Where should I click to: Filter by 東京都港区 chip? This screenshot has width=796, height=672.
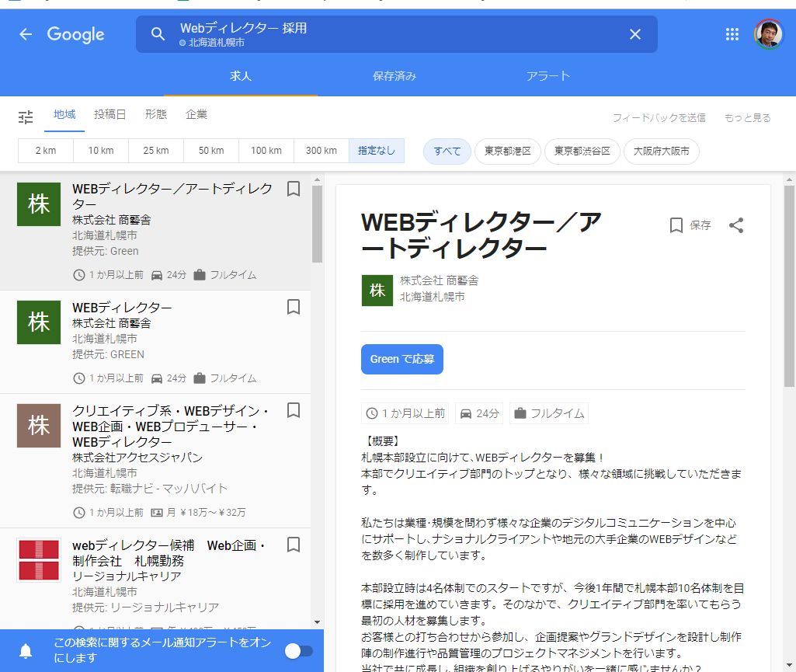pyautogui.click(x=508, y=151)
